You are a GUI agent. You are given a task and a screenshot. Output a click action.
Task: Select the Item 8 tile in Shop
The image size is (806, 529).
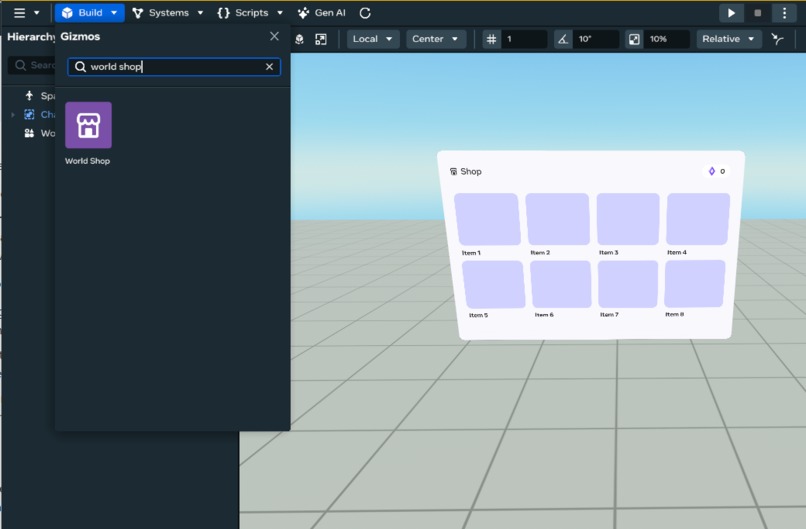694,284
